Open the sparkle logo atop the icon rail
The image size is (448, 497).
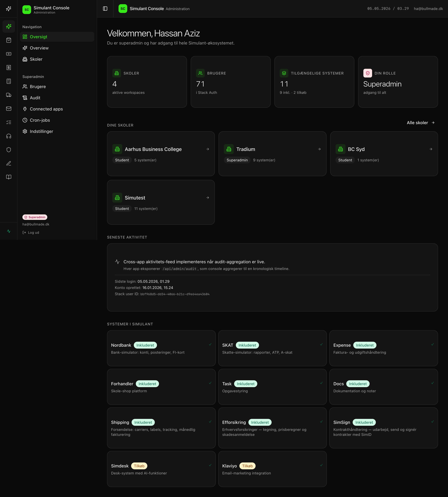pos(9,9)
